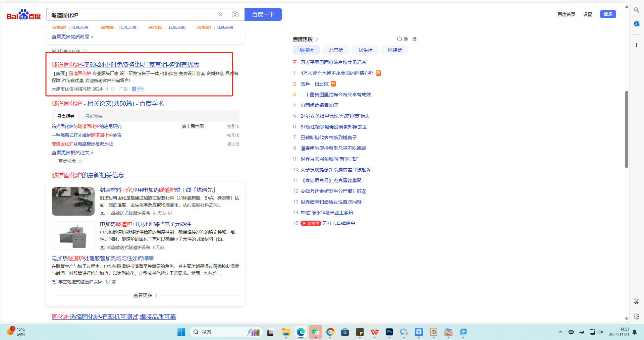
Task: Open the sidebar settings gear icon
Action: point(636,317)
